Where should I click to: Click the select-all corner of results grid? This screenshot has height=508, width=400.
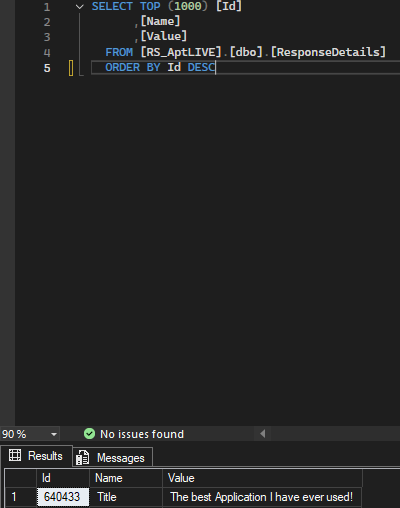click(20, 478)
